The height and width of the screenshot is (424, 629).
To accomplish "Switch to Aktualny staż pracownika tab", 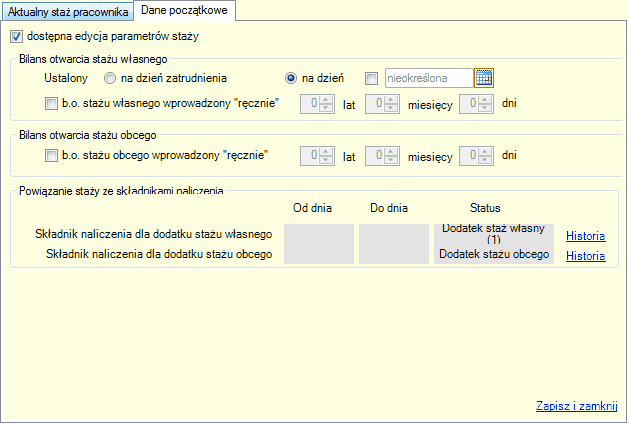I will (68, 12).
